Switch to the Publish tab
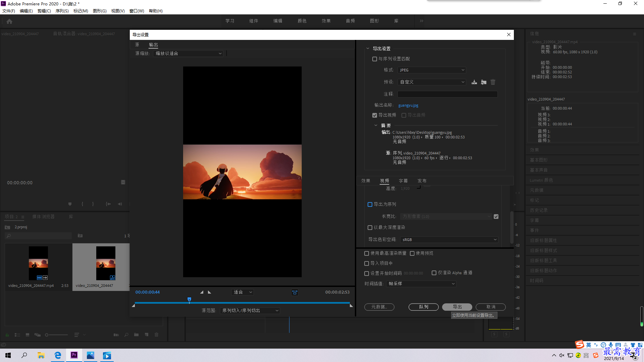Screen dimensions: 644x362 point(422,181)
